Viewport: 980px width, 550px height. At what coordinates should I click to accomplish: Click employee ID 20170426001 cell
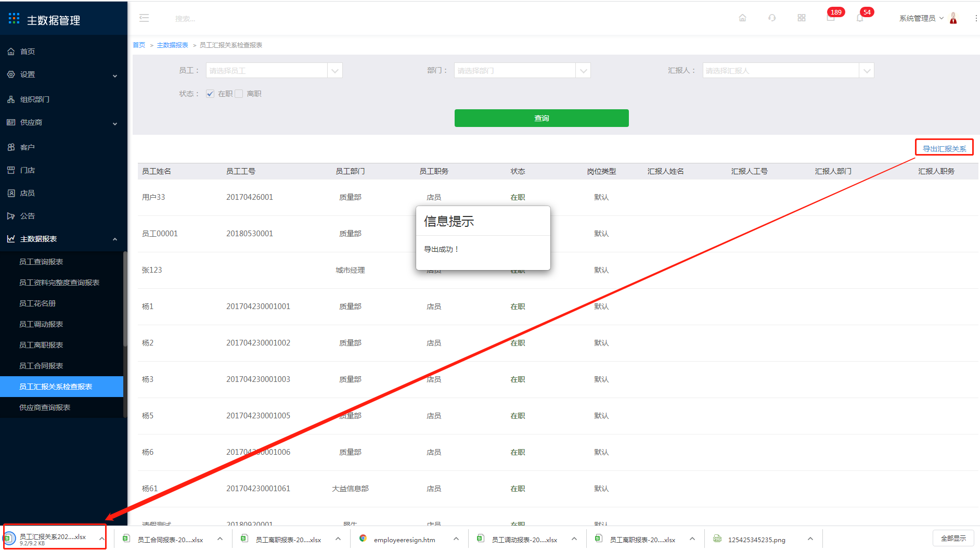pyautogui.click(x=250, y=197)
